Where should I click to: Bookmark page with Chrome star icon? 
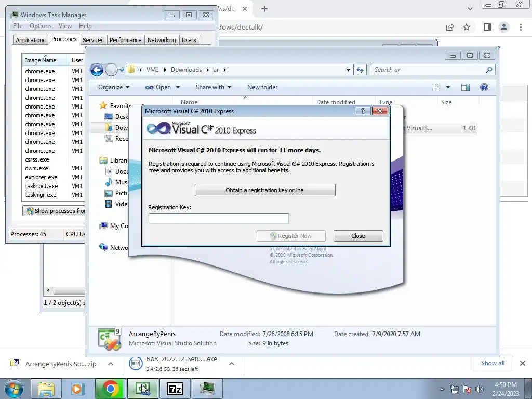[467, 27]
